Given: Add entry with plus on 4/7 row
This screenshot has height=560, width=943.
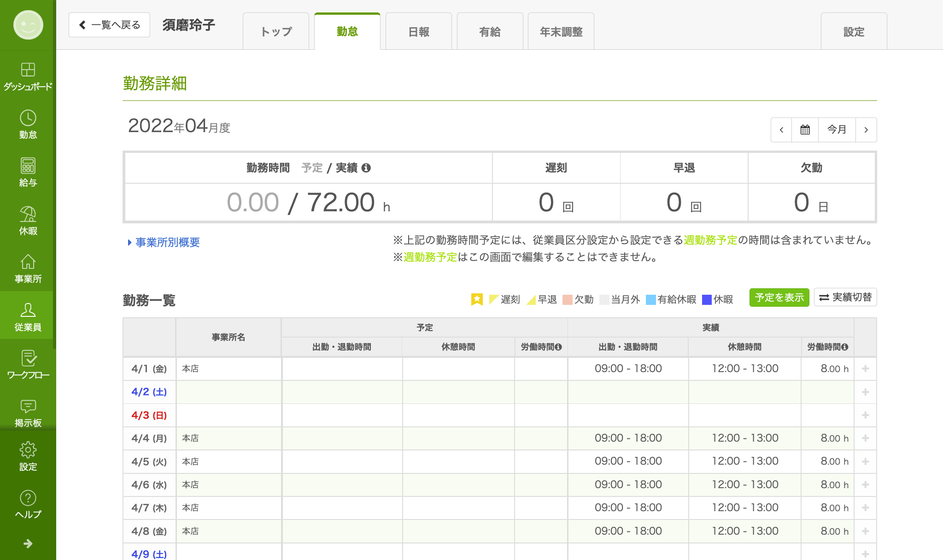Looking at the screenshot, I should pyautogui.click(x=865, y=507).
